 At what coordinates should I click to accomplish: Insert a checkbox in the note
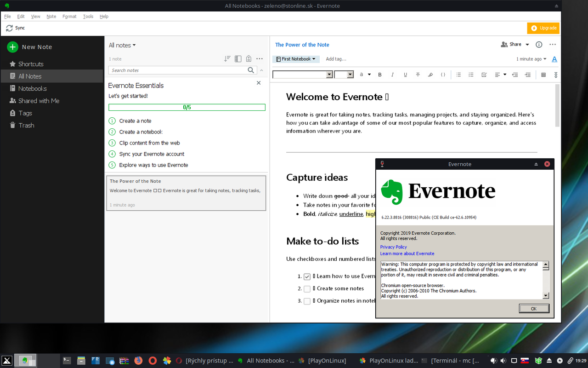(484, 75)
